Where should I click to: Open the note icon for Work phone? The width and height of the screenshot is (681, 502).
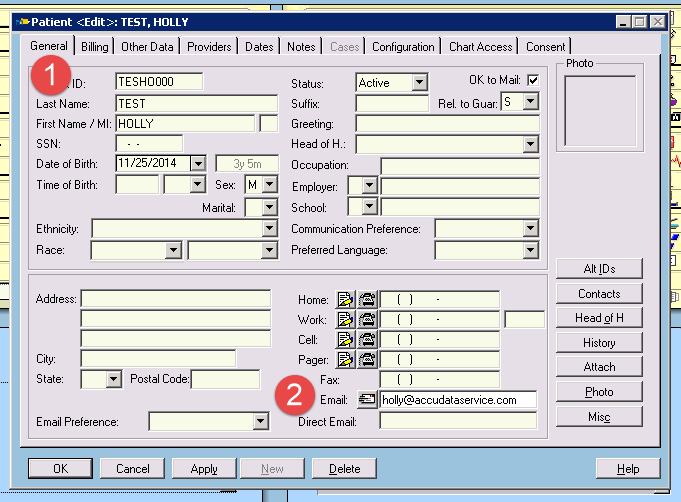tap(346, 319)
